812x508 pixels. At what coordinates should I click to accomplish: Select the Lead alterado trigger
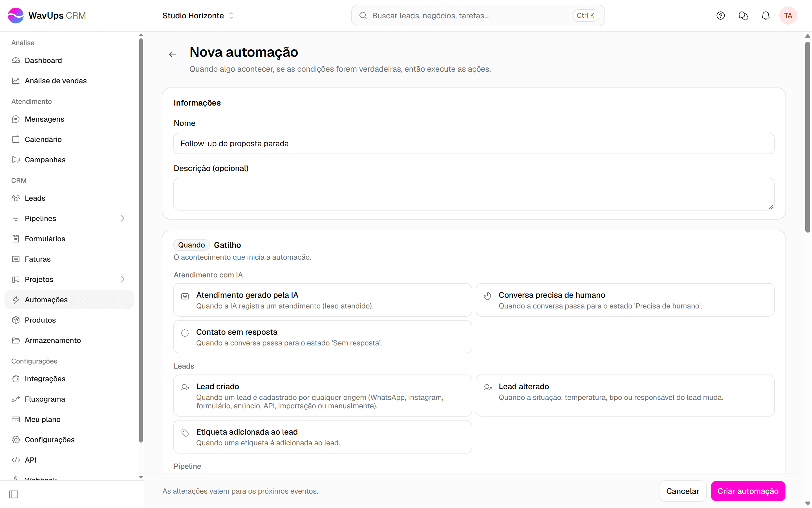[625, 396]
